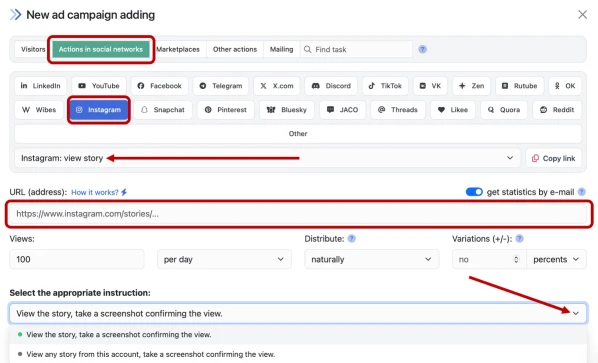The height and width of the screenshot is (363, 598).
Task: Toggle get statistics by e-mail switch
Action: coord(474,192)
